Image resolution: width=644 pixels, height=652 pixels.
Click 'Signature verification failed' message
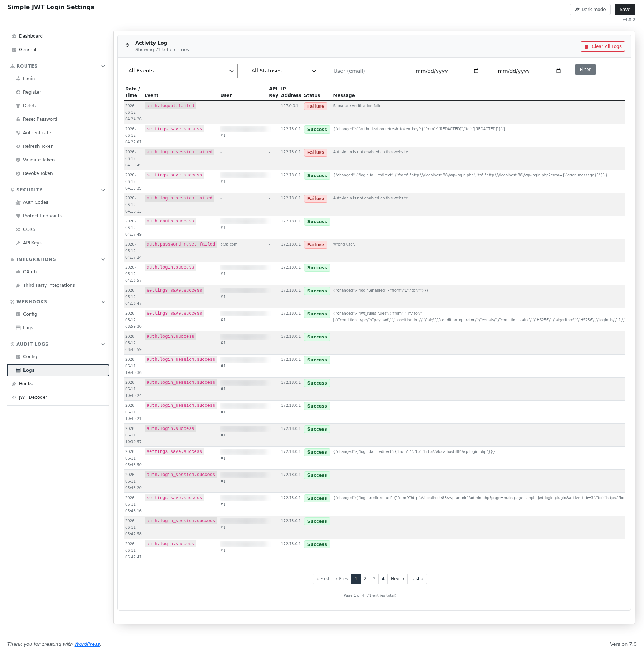pyautogui.click(x=358, y=106)
